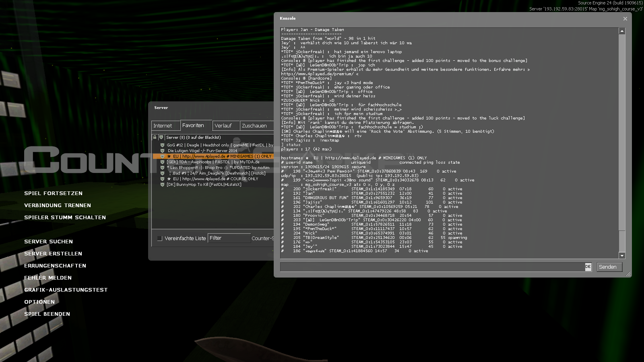Switch to the Zuschauen tab

pos(257,125)
